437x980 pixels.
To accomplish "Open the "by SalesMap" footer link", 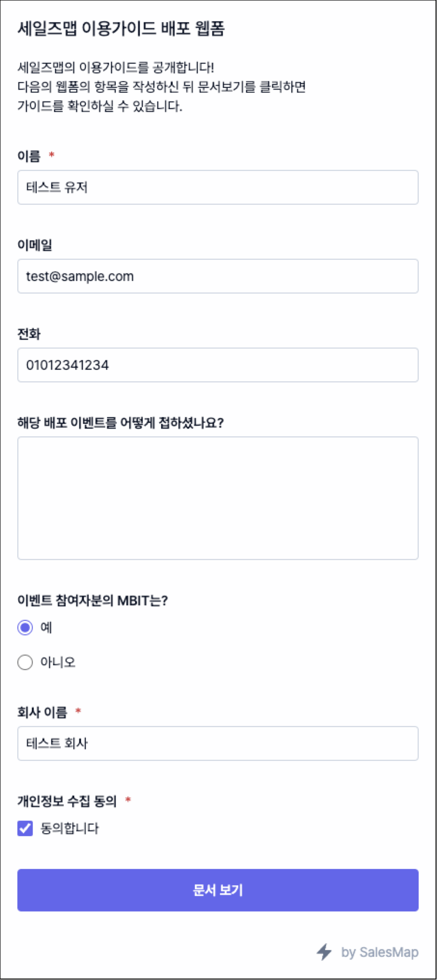I will [380, 952].
